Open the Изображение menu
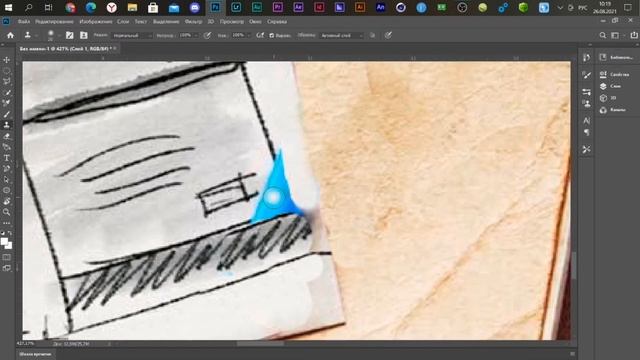 tap(96, 22)
